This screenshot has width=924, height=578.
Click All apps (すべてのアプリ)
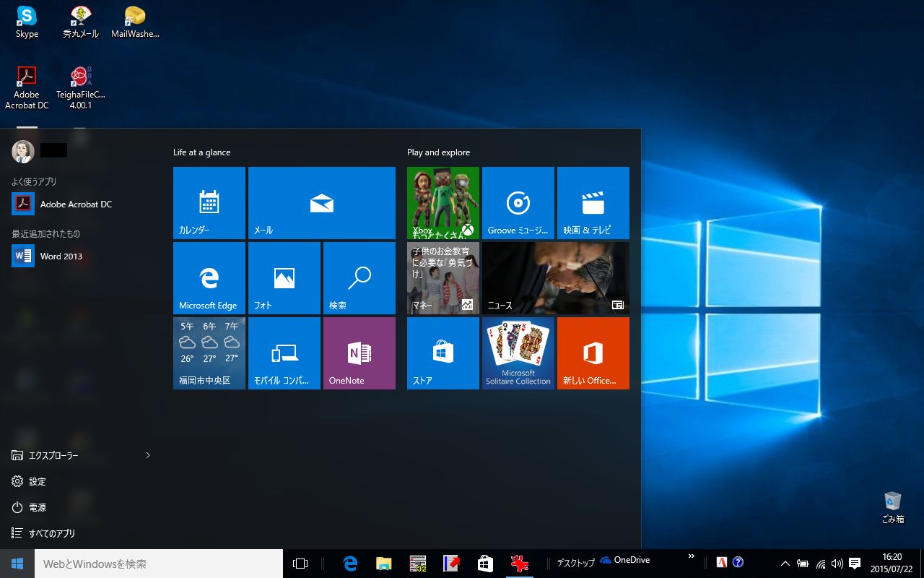pyautogui.click(x=51, y=533)
